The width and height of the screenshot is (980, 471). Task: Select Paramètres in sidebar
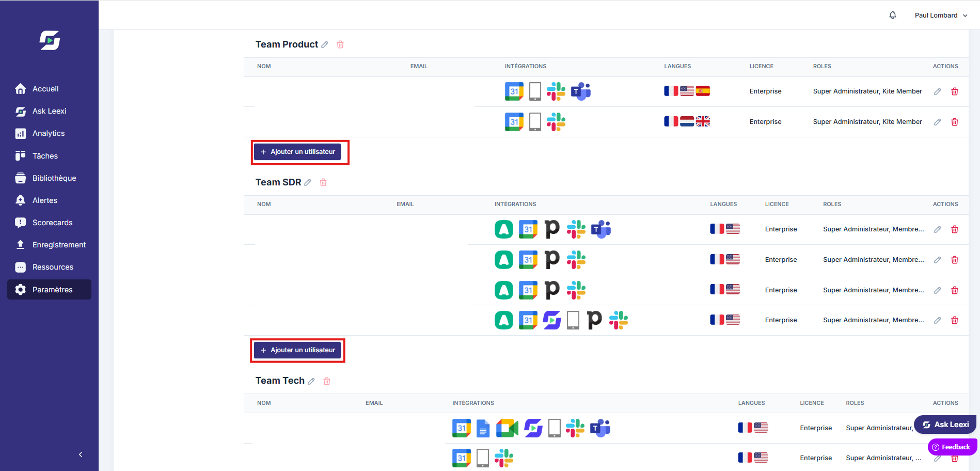(49, 290)
